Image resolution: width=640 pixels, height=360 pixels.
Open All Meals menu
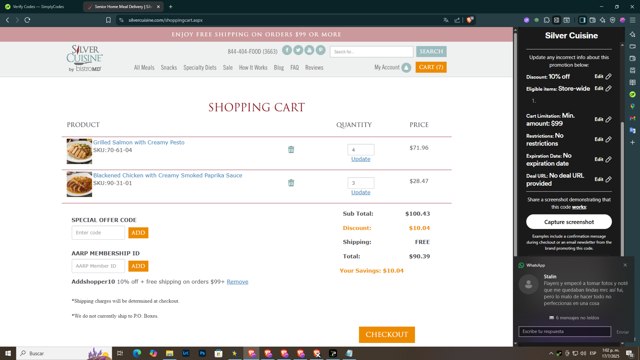tap(144, 67)
